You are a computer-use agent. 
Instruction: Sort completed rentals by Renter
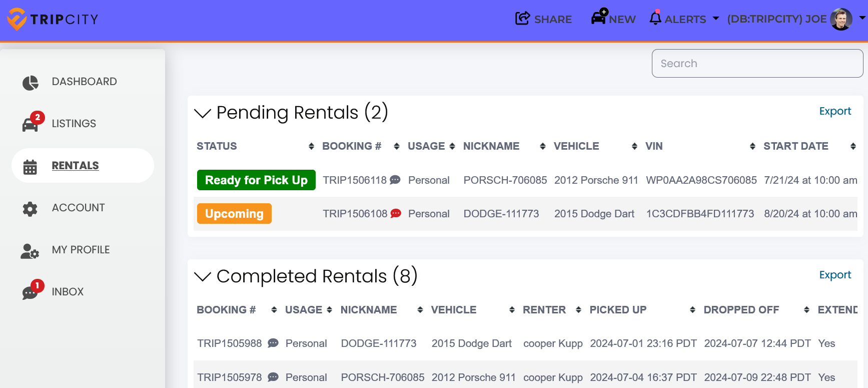point(578,310)
